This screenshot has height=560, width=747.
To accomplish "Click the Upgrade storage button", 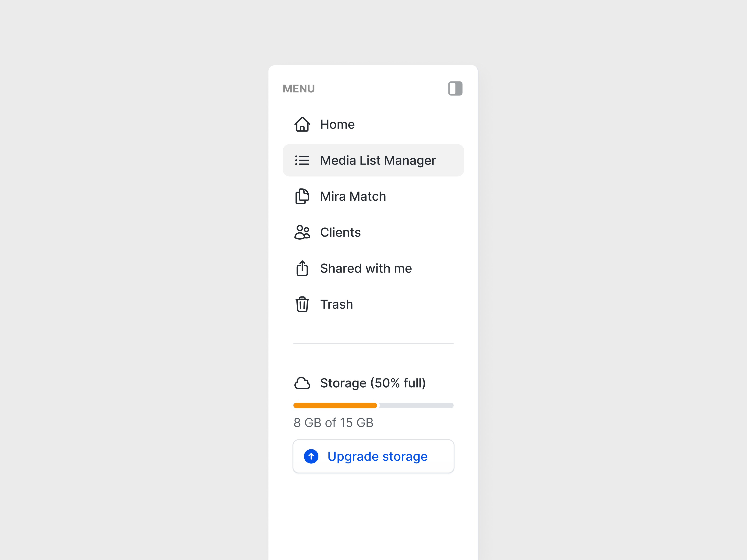I will pos(373,456).
